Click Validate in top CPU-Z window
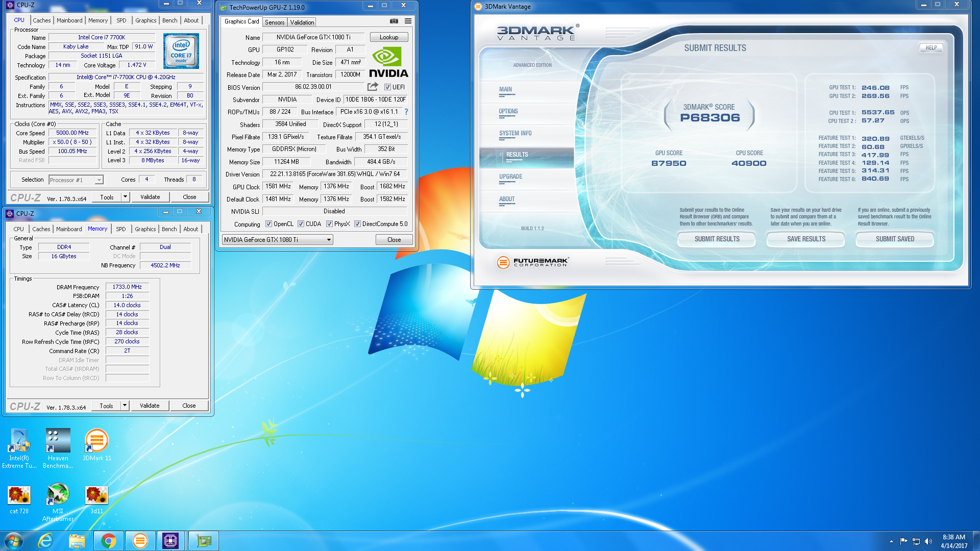 [150, 197]
